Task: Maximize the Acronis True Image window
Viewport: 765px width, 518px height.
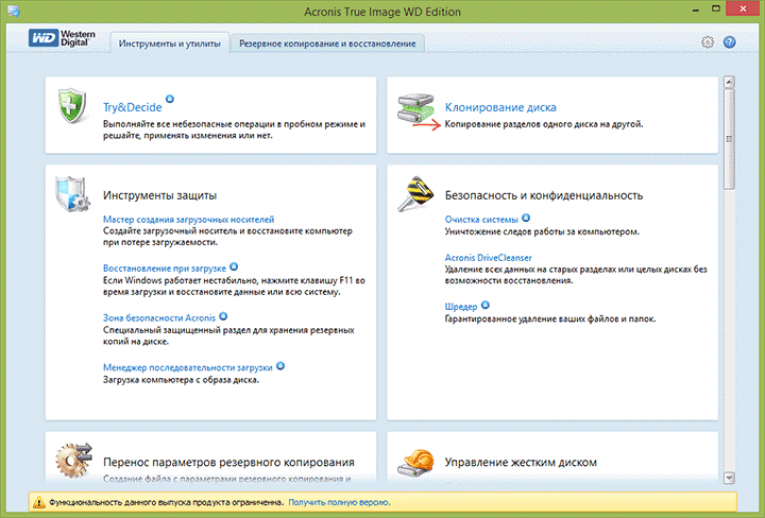Action: [x=716, y=9]
